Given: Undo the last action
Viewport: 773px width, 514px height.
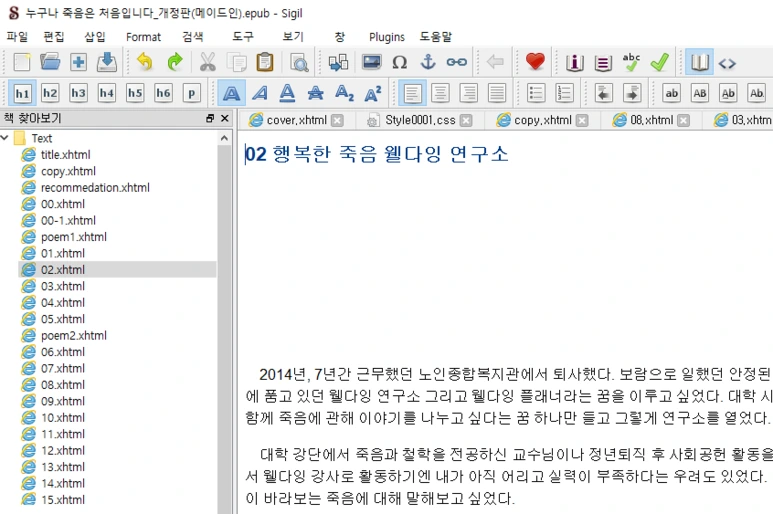Looking at the screenshot, I should coord(144,62).
